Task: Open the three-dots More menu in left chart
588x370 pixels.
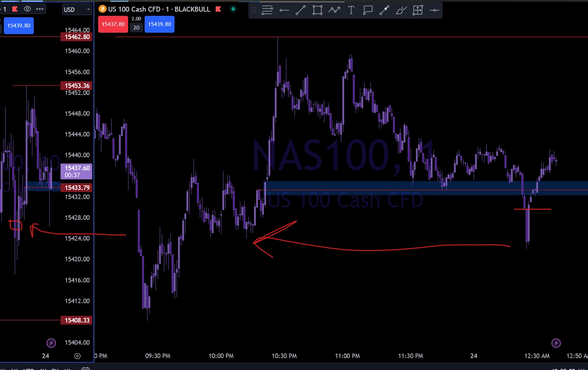Action: pyautogui.click(x=40, y=9)
